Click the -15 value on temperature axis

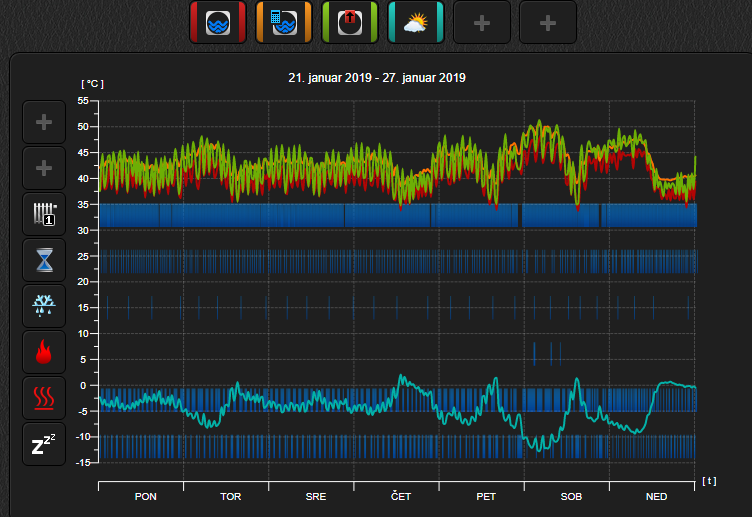tap(82, 462)
